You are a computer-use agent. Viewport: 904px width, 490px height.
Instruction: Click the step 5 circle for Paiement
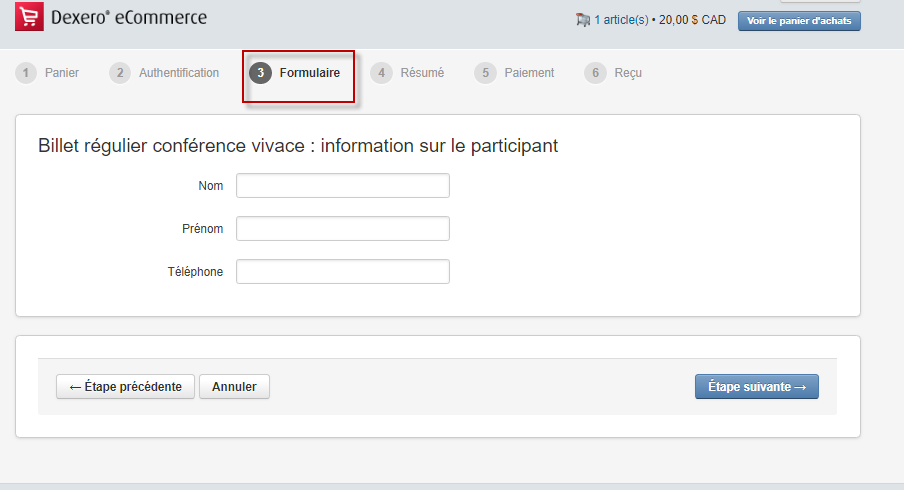485,73
